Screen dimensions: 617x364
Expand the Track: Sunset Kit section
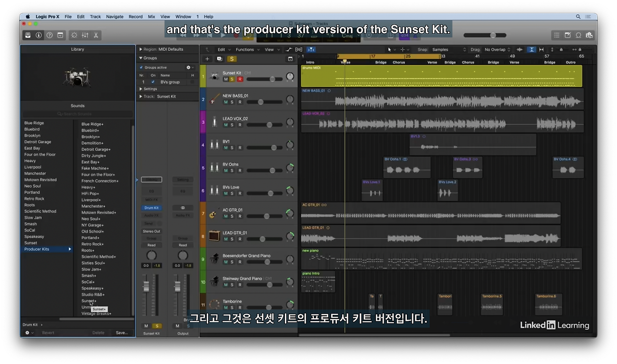(x=141, y=96)
